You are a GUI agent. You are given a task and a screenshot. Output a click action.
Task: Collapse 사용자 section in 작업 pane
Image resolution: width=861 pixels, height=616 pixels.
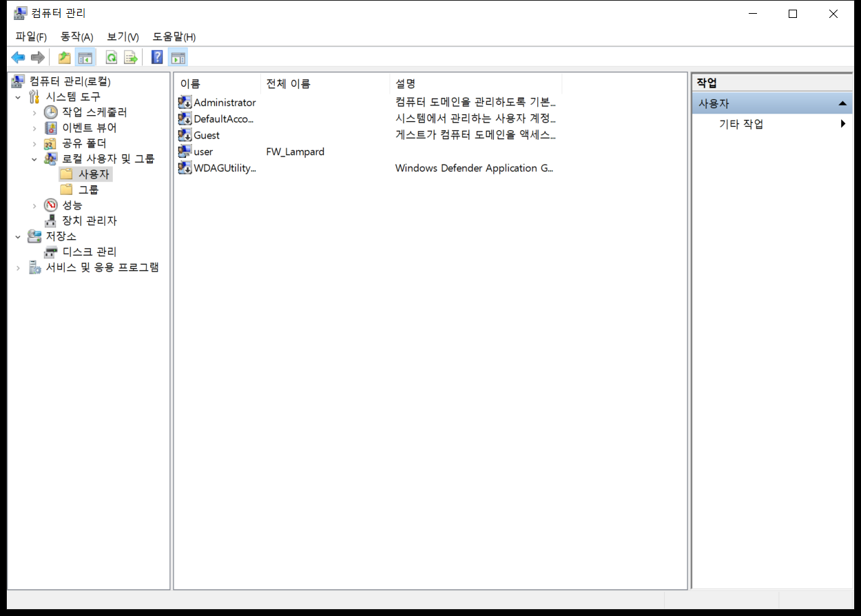pyautogui.click(x=842, y=103)
